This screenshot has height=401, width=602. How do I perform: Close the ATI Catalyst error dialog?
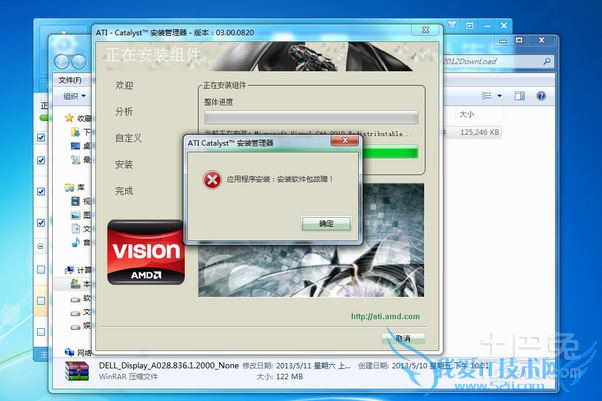345,141
